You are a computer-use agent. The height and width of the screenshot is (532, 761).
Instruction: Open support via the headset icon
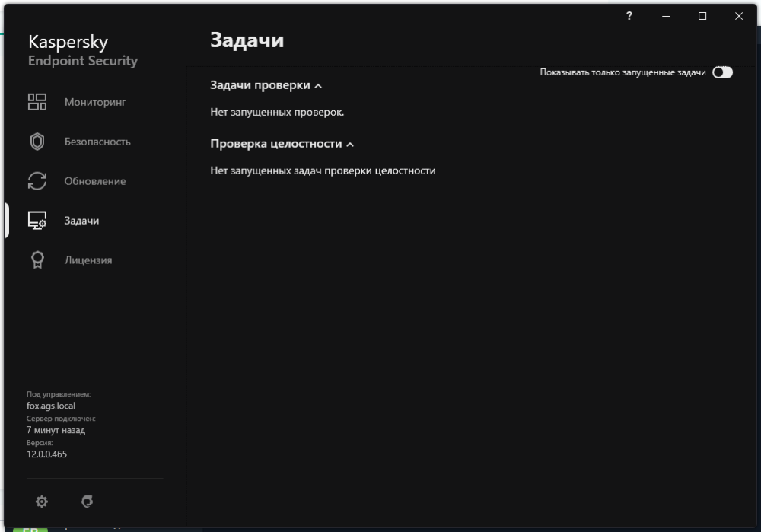[x=87, y=502]
